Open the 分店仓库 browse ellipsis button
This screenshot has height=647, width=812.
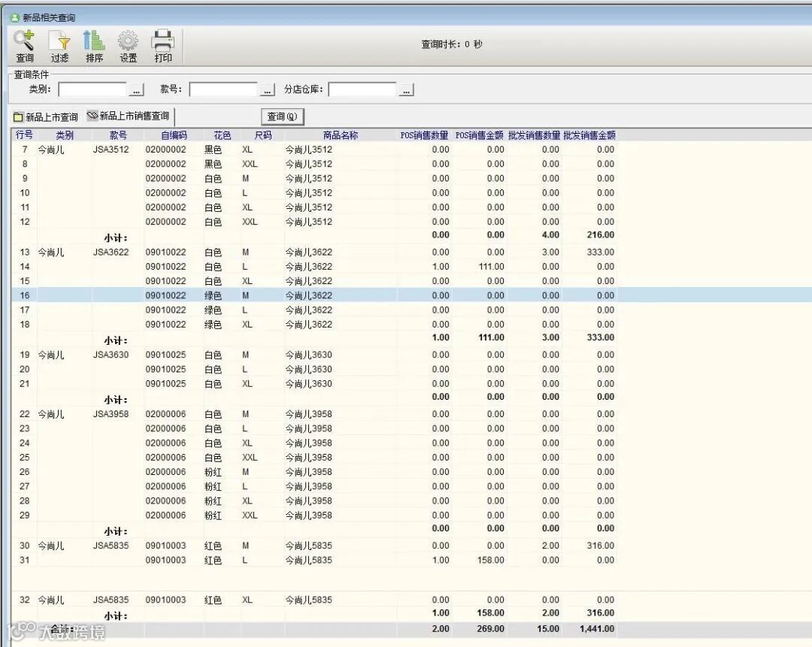(406, 90)
